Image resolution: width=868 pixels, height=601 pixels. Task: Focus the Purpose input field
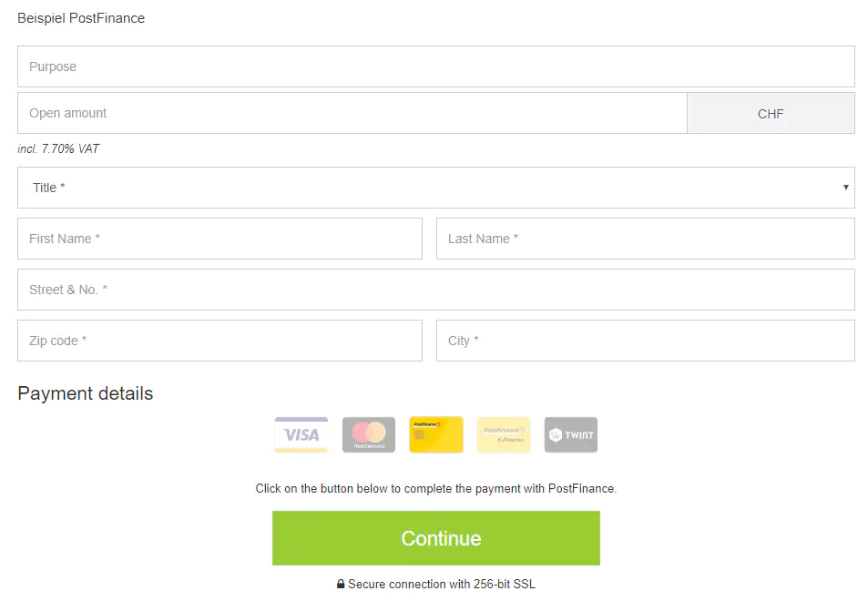pyautogui.click(x=435, y=66)
